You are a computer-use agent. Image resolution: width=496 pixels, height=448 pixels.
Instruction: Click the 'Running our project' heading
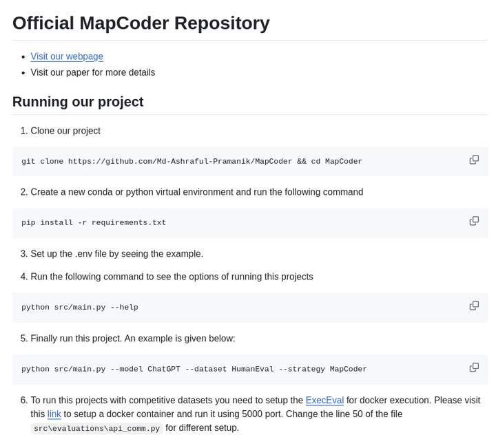coord(78,102)
